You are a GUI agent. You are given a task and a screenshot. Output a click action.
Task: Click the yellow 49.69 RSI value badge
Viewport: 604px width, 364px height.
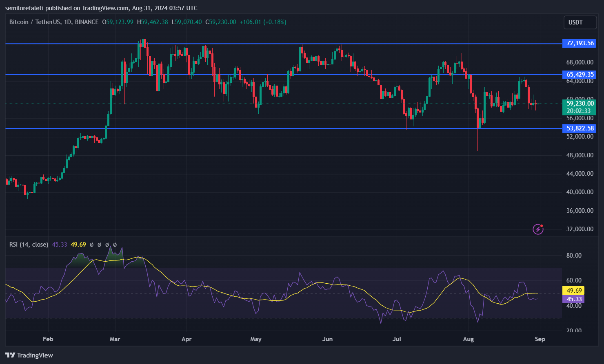(573, 290)
